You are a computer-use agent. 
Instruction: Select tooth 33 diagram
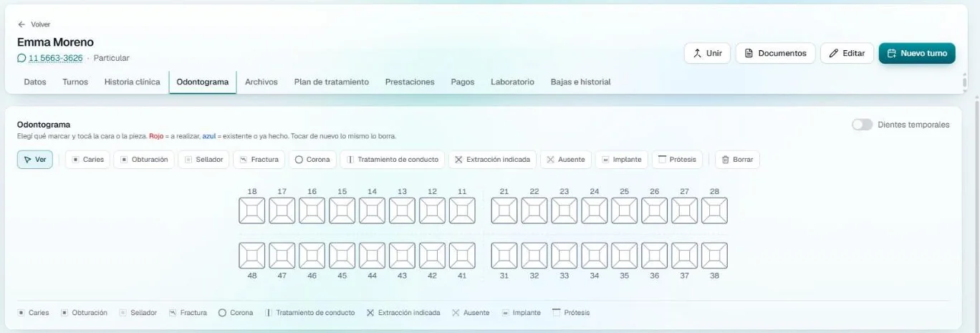tap(565, 256)
